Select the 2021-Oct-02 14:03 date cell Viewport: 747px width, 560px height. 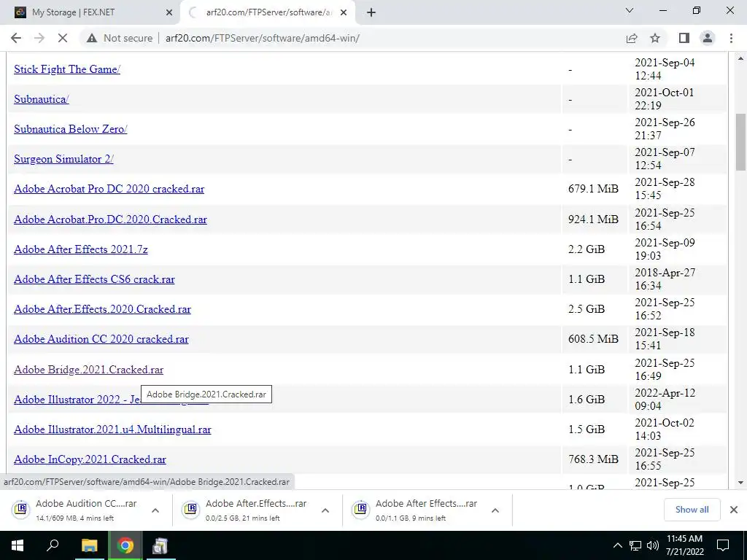(678, 429)
